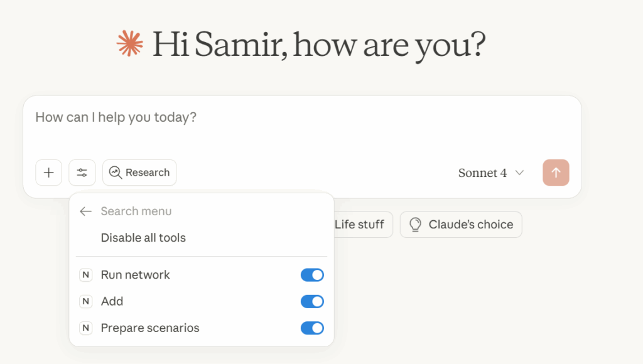Viewport: 643px width, 364px height.
Task: Select the Run network menu entry
Action: click(136, 275)
